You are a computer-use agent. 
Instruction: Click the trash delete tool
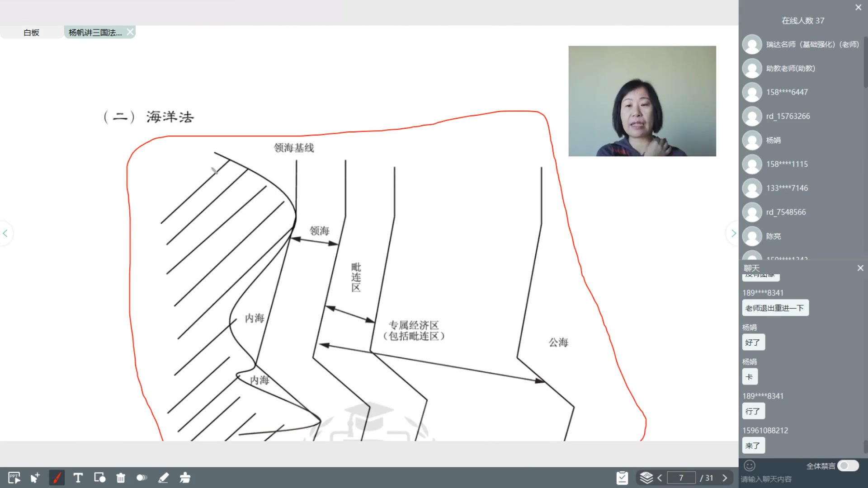point(121,478)
